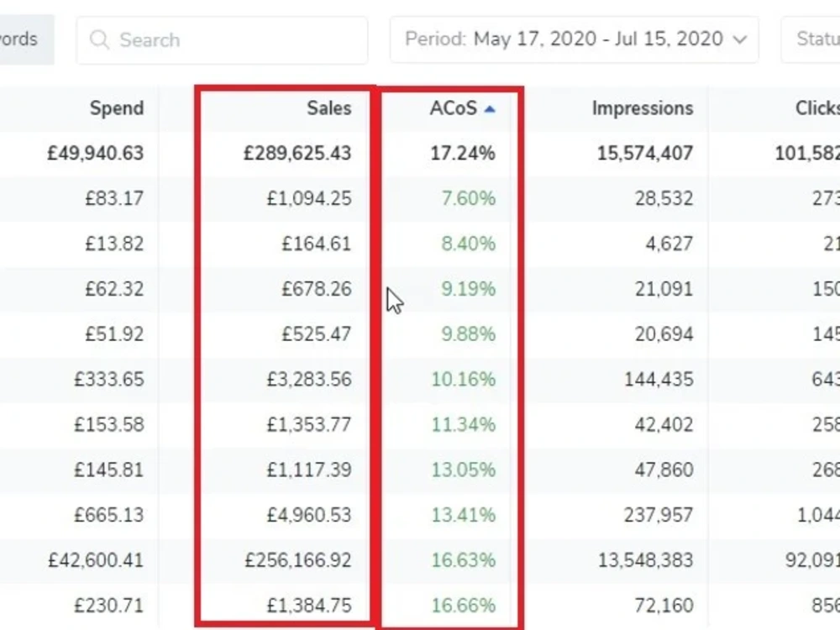Screen dimensions: 840x630
Task: Click sales value £4,960.53
Action: click(309, 516)
